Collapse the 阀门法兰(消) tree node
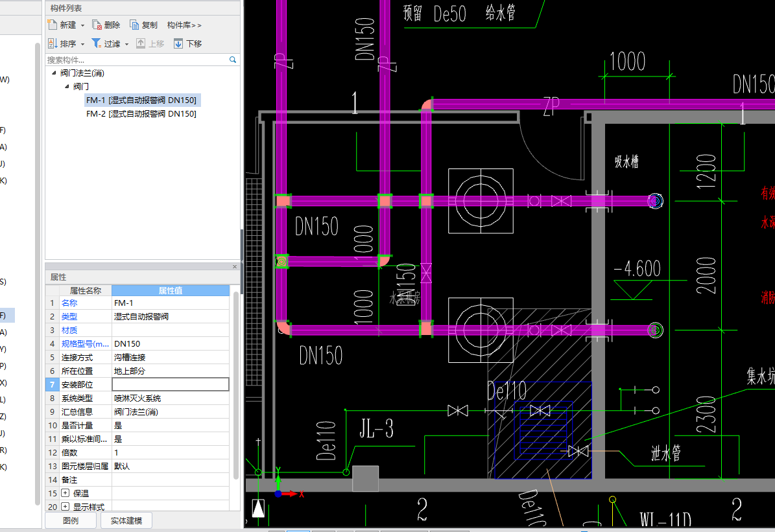The height and width of the screenshot is (532, 775). (x=54, y=73)
